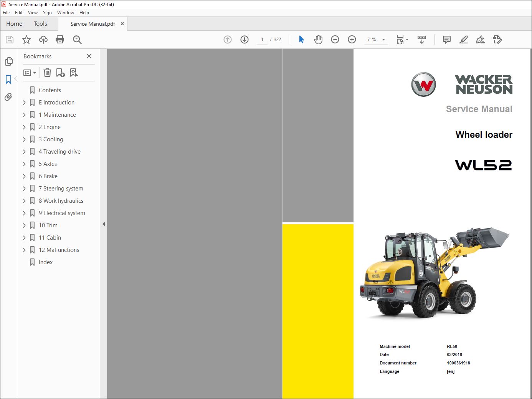The image size is (532, 399).
Task: Expand the 12 Malfunctions bookmark
Action: pos(24,250)
